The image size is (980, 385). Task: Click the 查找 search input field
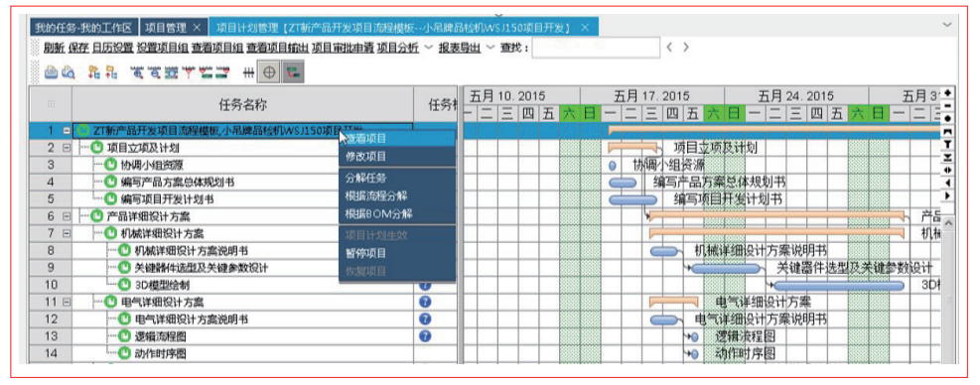tap(597, 48)
